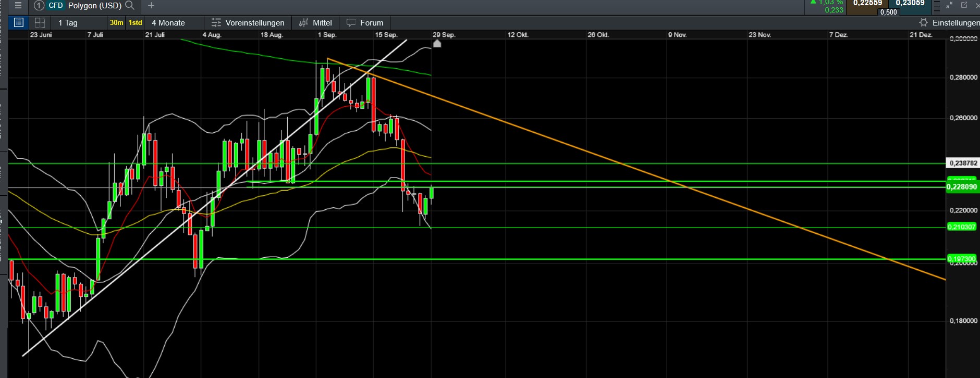Viewport: 980px width, 378px height.
Task: Open the Mittel chart type menu
Action: coord(315,22)
